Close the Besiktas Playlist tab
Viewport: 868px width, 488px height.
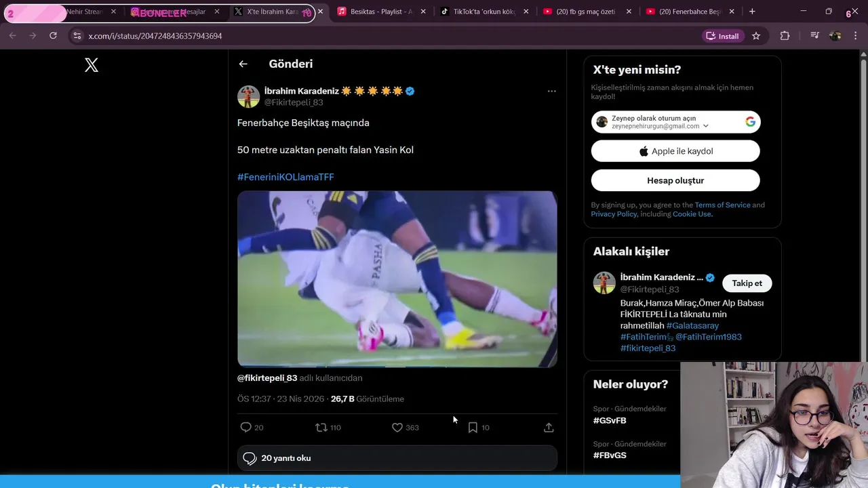[x=423, y=12]
